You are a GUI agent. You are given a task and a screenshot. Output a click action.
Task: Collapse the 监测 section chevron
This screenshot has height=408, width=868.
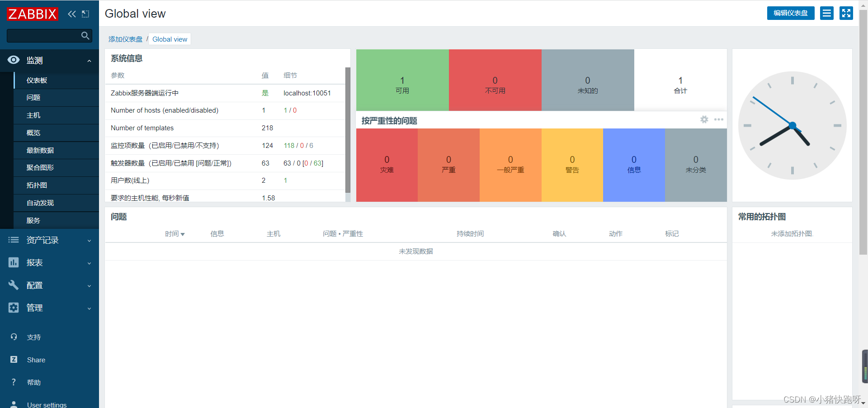click(x=89, y=60)
